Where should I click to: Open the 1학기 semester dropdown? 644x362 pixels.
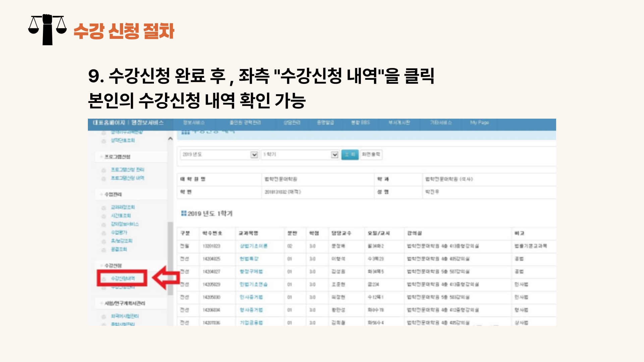point(334,155)
